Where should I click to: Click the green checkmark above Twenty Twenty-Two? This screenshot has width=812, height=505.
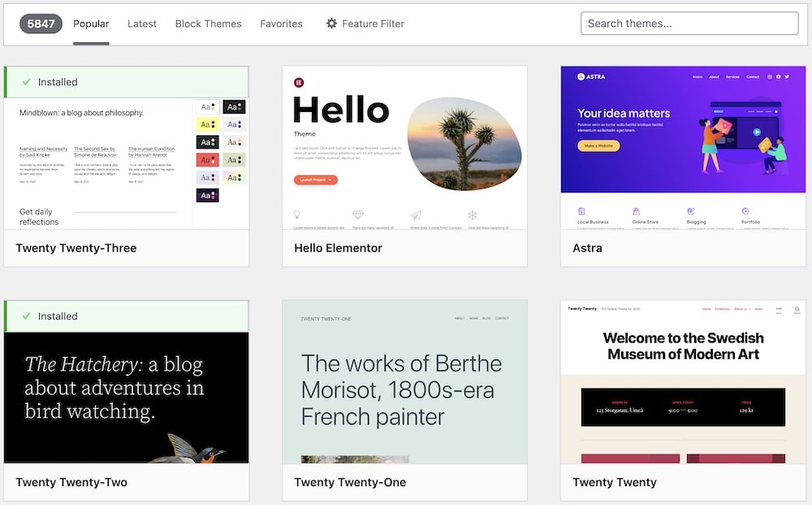pos(27,316)
